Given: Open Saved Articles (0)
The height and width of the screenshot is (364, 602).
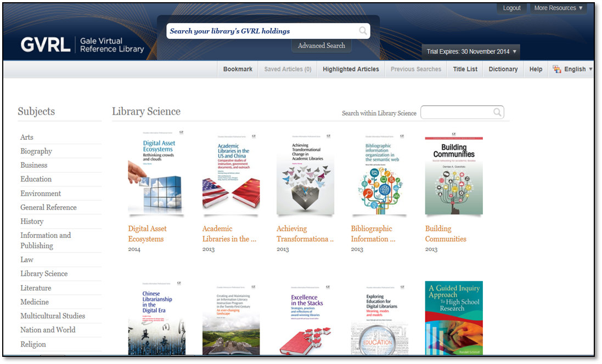Looking at the screenshot, I should [x=288, y=69].
